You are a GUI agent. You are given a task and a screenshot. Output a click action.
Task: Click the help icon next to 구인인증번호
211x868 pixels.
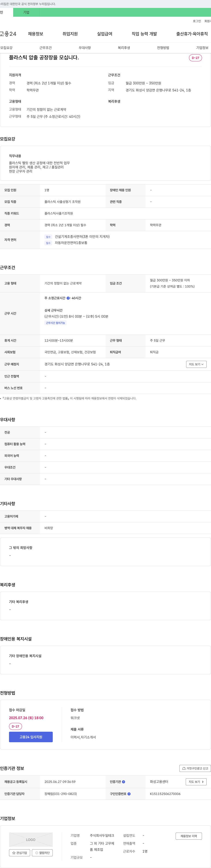click(x=129, y=794)
